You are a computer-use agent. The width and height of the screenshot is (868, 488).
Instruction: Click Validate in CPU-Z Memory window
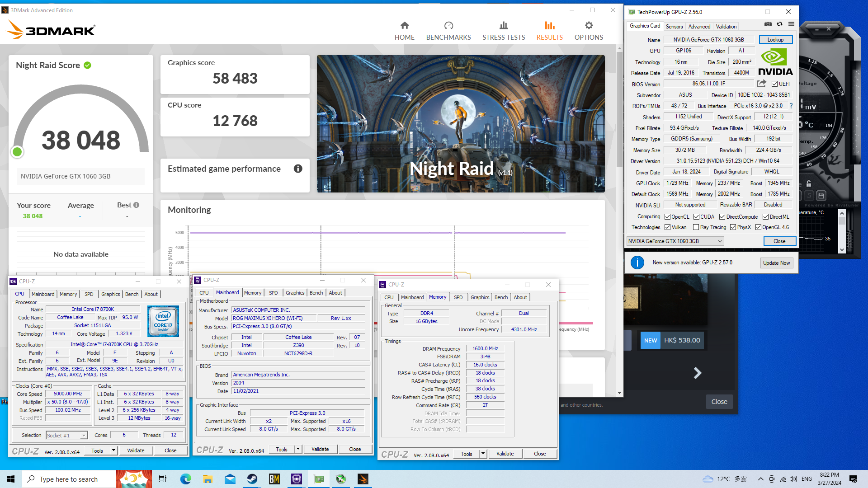click(x=505, y=454)
